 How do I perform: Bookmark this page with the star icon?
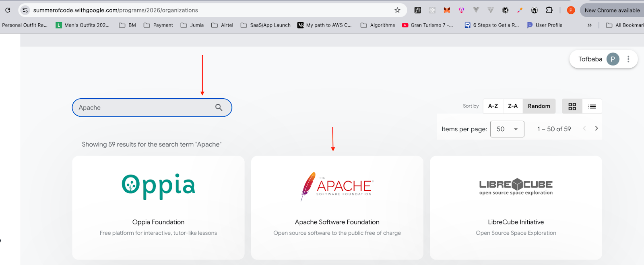397,10
